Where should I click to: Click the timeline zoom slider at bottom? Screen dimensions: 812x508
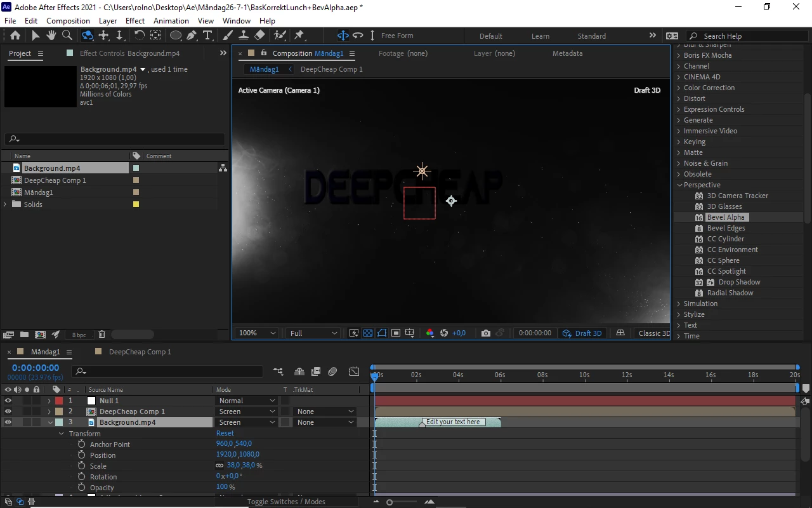coord(402,502)
